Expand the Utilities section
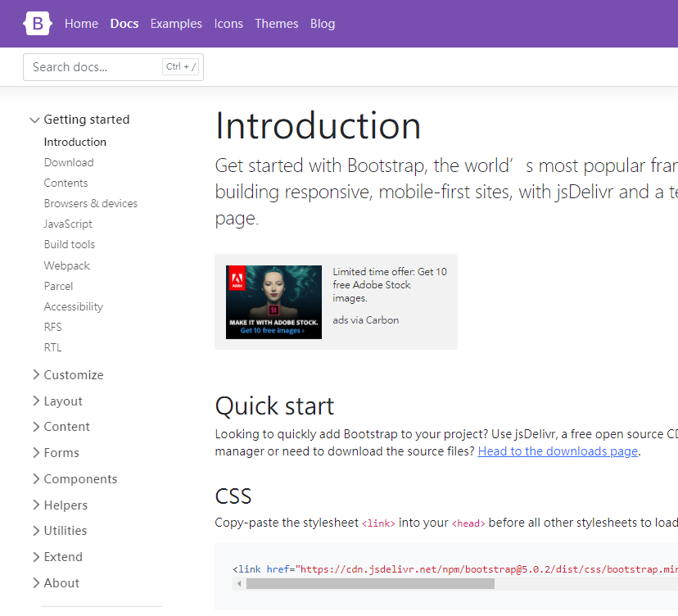 (60, 530)
